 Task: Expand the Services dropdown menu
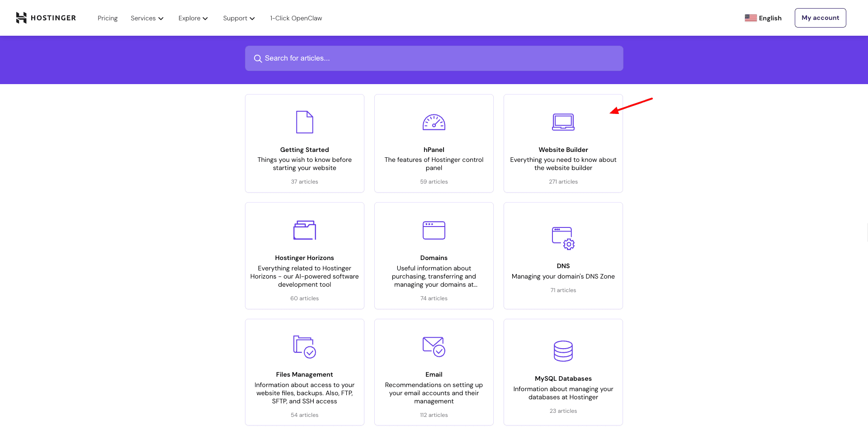(x=147, y=18)
